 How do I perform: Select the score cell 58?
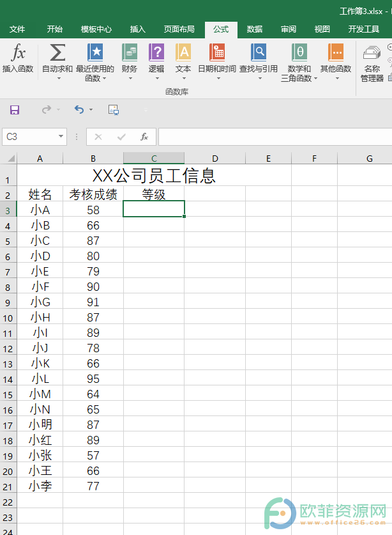93,210
